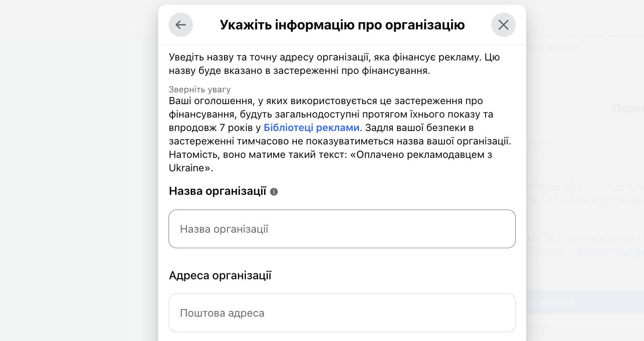This screenshot has width=644, height=341.
Task: Select the highlighted …нсування row behind dialog
Action: (x=585, y=302)
